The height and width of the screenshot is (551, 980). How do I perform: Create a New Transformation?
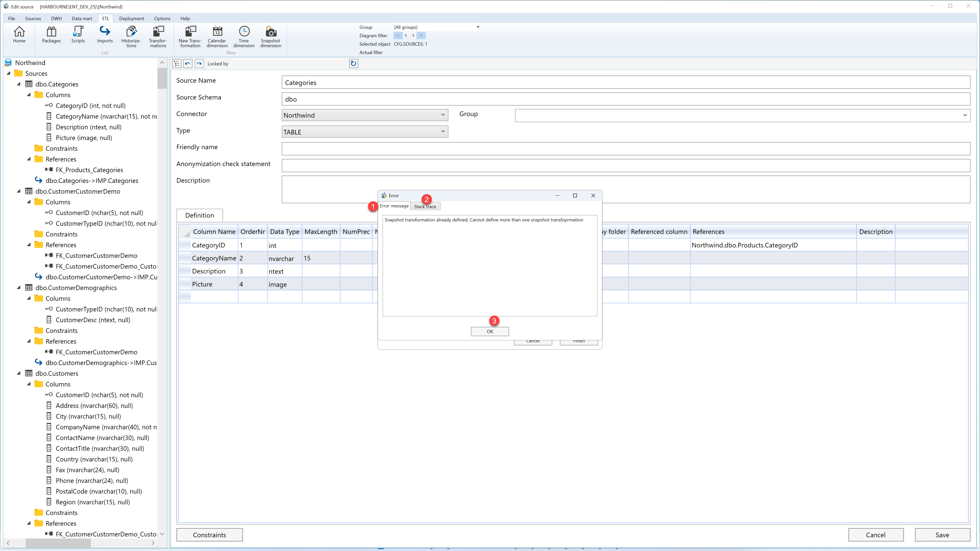190,37
